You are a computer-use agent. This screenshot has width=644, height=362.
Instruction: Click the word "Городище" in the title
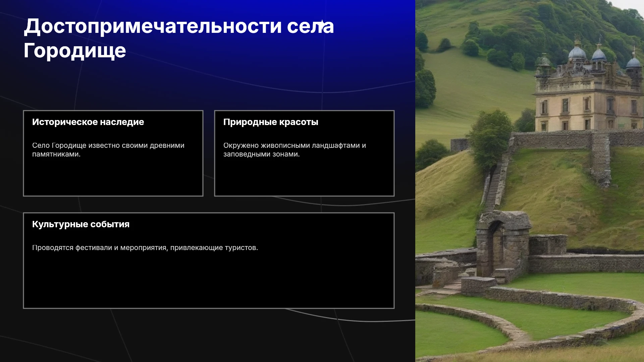[x=75, y=51]
